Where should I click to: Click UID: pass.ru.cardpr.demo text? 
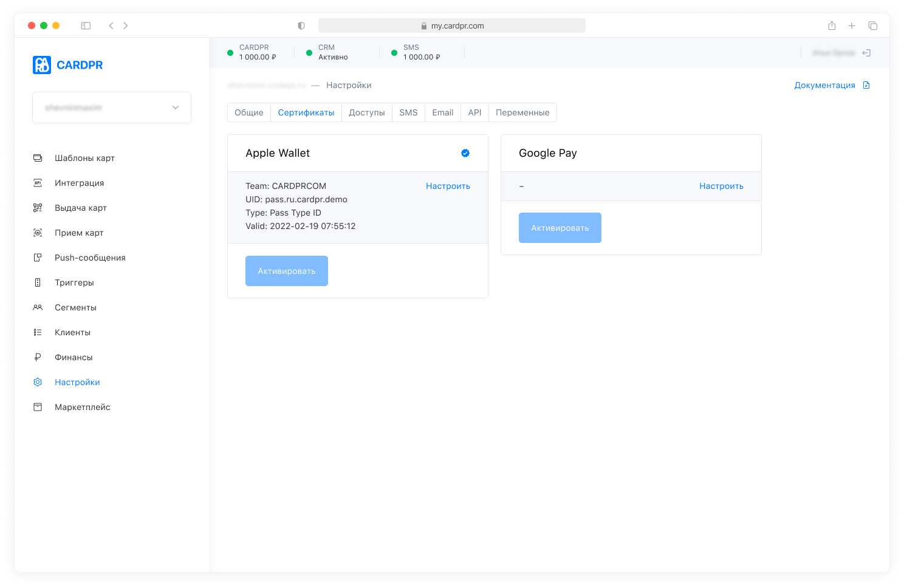[x=296, y=199]
